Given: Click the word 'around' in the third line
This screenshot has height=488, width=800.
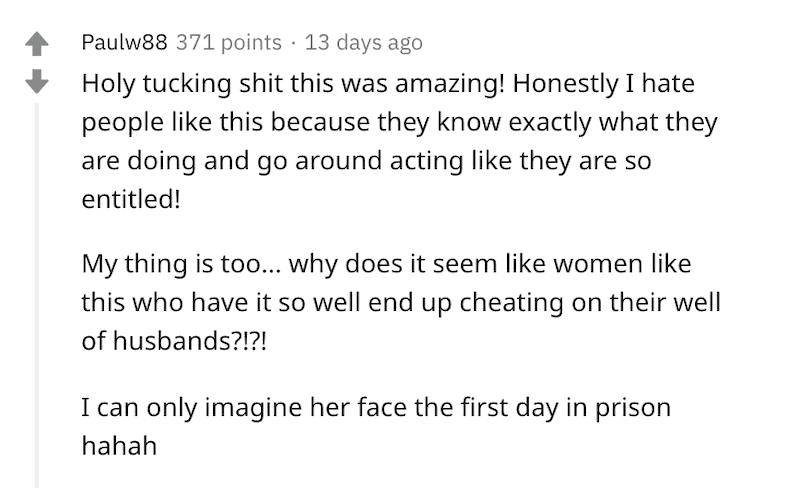Looking at the screenshot, I should point(338,161).
